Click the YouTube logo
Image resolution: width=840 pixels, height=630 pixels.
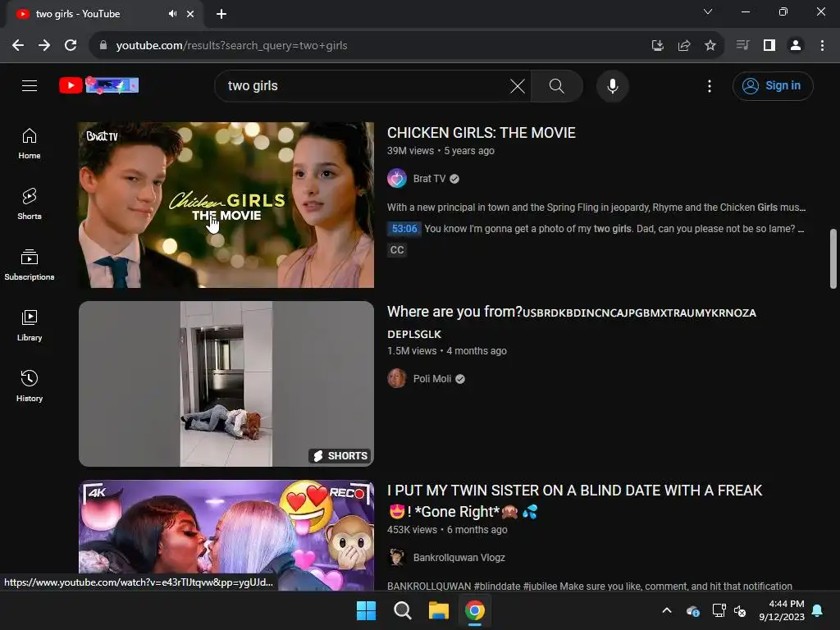pos(99,85)
